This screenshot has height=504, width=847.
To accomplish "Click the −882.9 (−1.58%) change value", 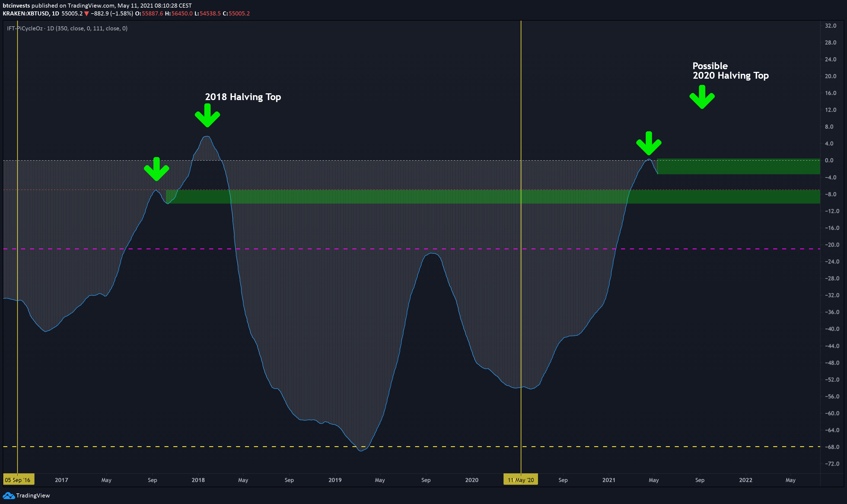I will coord(112,14).
